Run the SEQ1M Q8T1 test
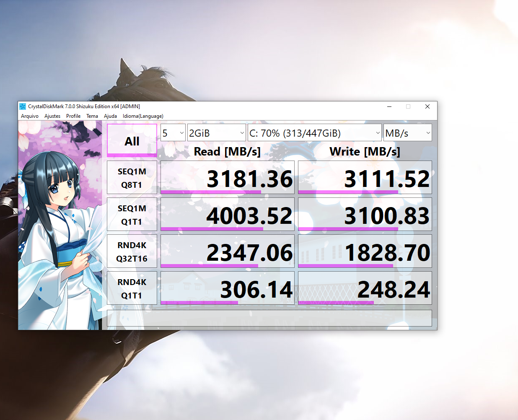This screenshot has height=420, width=518. 132,177
